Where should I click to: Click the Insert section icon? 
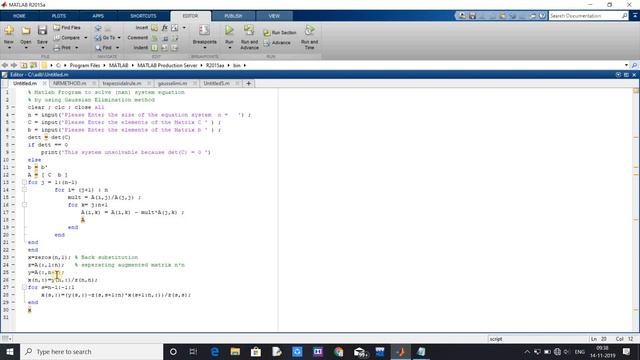tap(154, 27)
